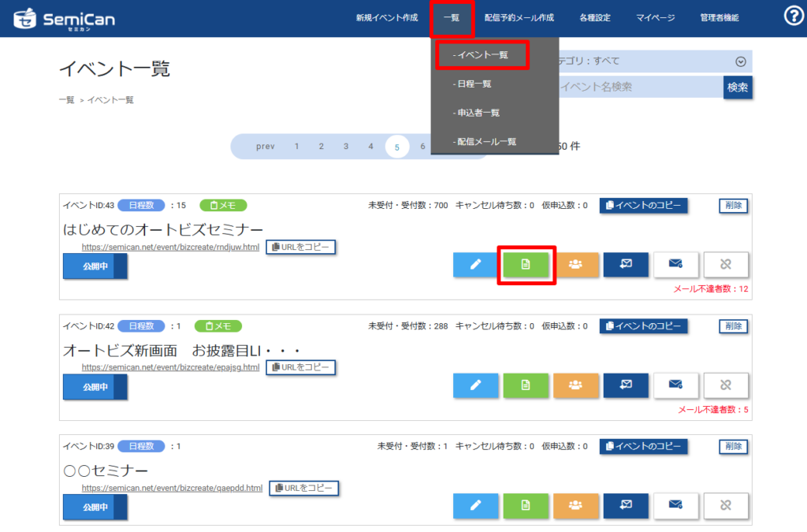
Task: Toggle 公開中 status for ○○セミナー
Action: [x=95, y=507]
